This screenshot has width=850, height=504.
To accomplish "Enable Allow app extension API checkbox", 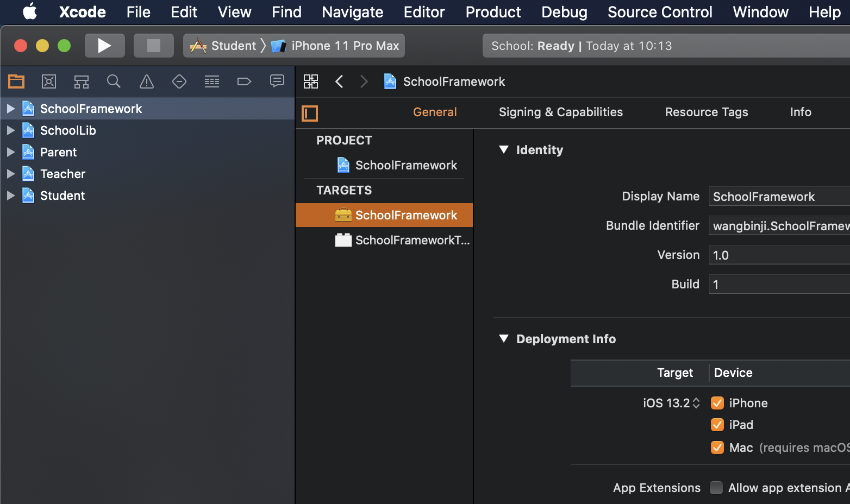I will tap(716, 488).
